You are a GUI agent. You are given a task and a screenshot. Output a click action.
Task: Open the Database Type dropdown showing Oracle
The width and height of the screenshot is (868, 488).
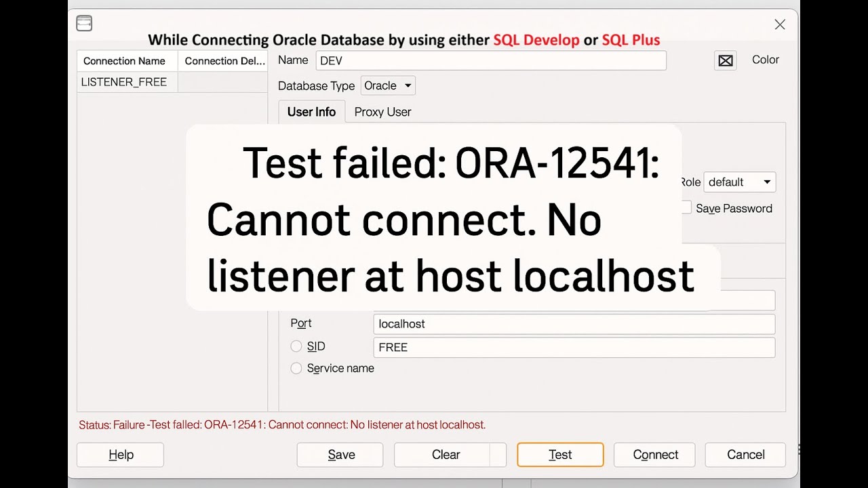(388, 85)
